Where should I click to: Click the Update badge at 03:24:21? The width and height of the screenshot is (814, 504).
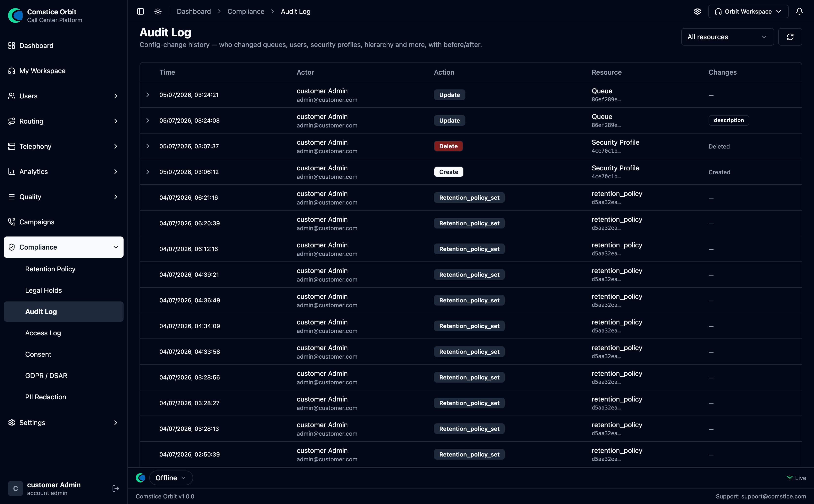coord(449,95)
